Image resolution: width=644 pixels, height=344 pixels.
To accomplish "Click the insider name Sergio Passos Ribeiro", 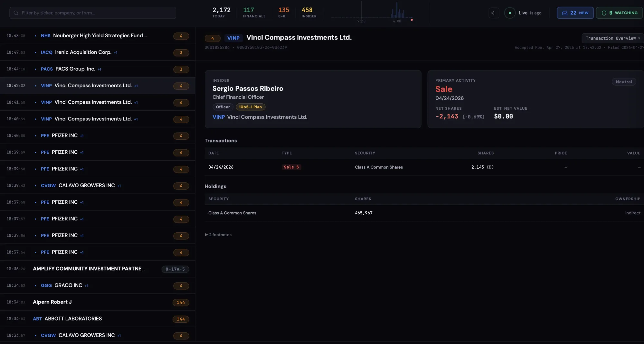I will [x=248, y=88].
